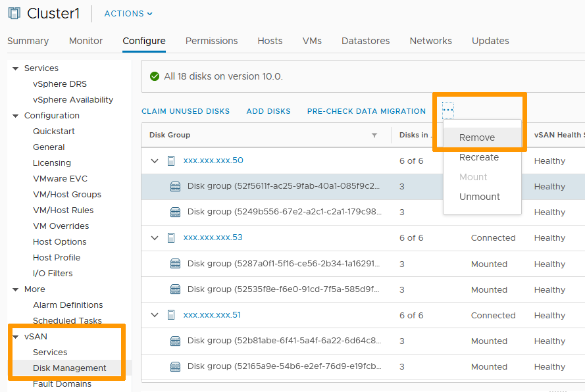Collapse the xxx.xxx.xxx.50 host row
Screen dimensions: 585x392
[155, 160]
